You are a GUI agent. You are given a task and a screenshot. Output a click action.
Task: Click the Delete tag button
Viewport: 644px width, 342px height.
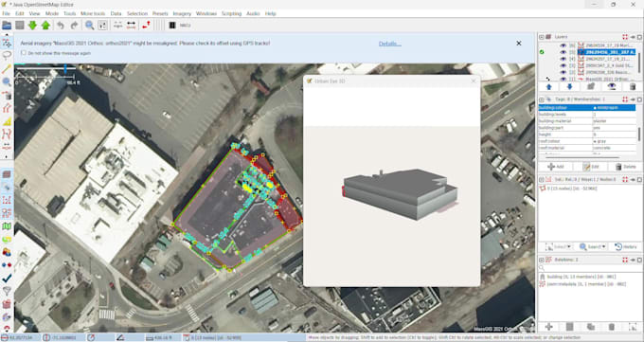(x=625, y=167)
